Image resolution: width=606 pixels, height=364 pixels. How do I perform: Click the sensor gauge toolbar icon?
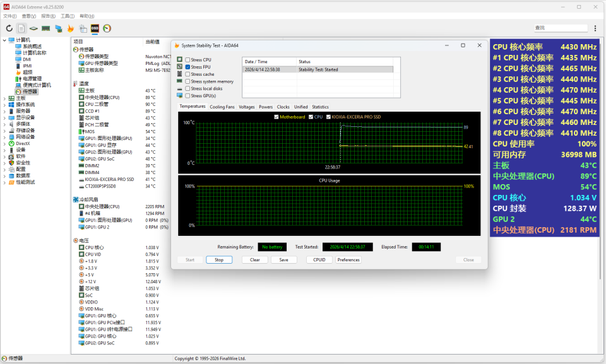(107, 28)
